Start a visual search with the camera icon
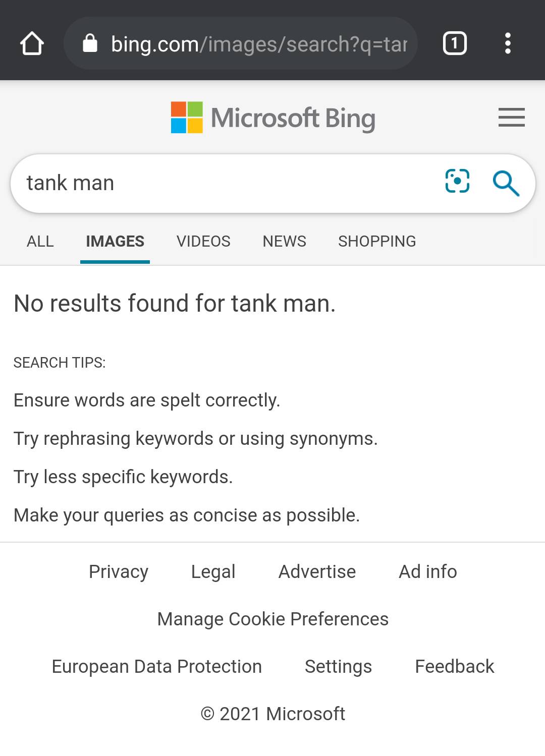545x756 pixels. coord(457,183)
